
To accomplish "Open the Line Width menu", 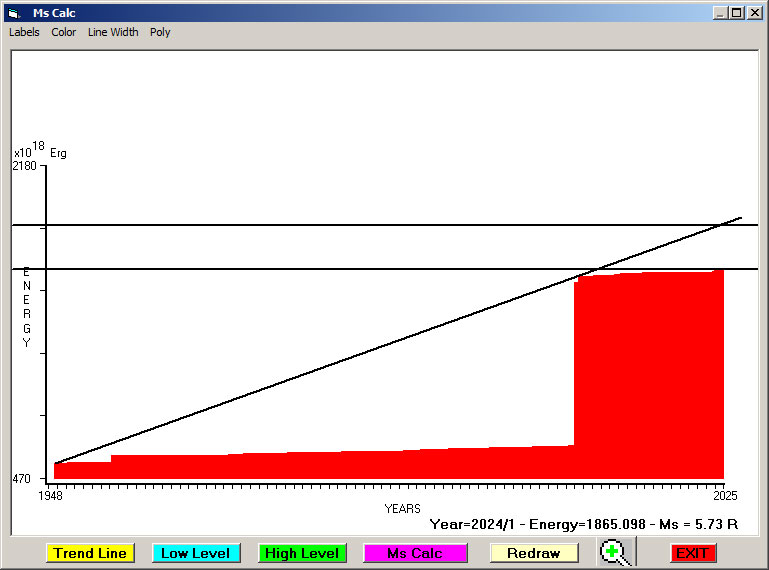I will [113, 32].
